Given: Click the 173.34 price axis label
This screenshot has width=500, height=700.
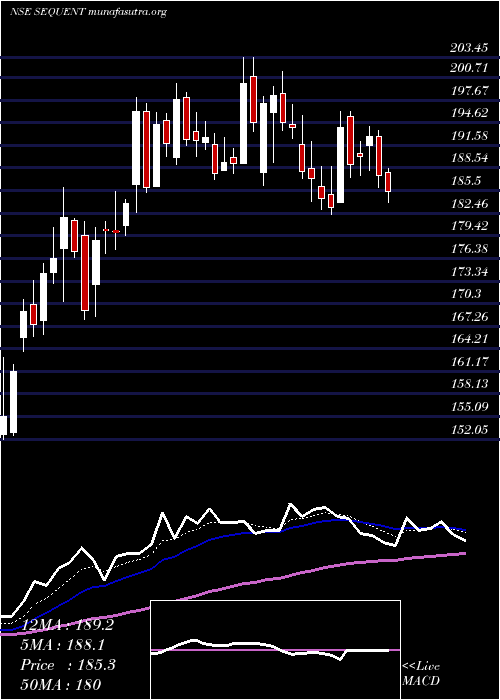Looking at the screenshot, I should point(469,271).
